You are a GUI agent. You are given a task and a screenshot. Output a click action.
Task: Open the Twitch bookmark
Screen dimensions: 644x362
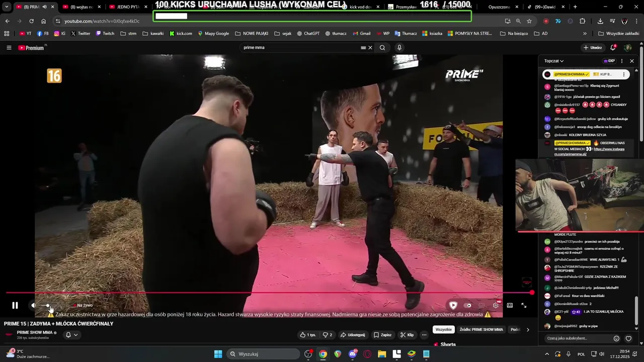105,34
